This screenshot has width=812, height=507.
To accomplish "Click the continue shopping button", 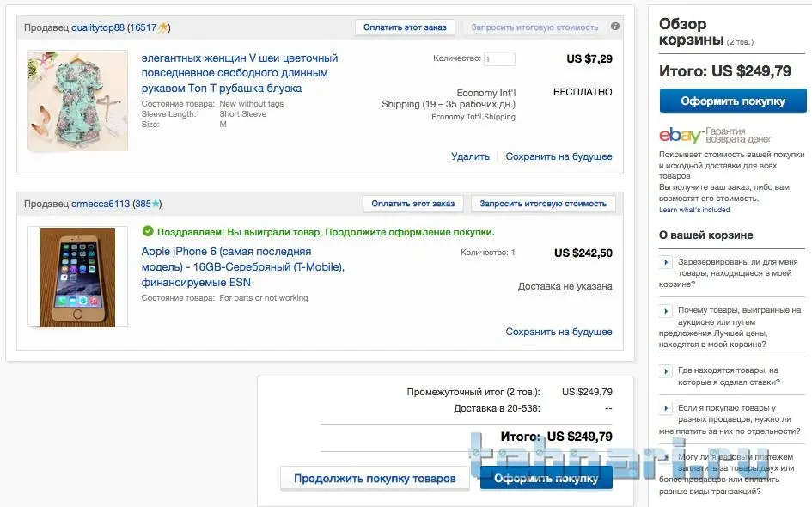I will point(375,479).
